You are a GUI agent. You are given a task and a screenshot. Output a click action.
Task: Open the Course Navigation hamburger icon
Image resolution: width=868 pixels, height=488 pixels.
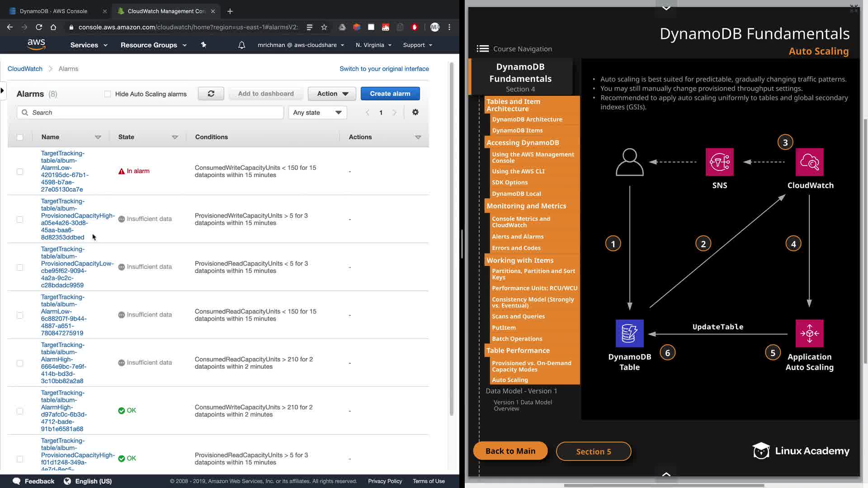(482, 49)
